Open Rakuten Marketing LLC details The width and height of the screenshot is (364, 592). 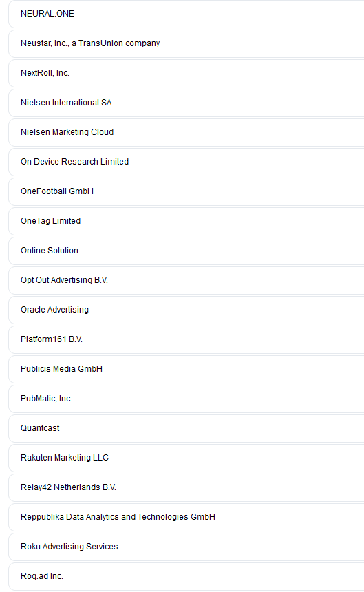[x=186, y=458]
